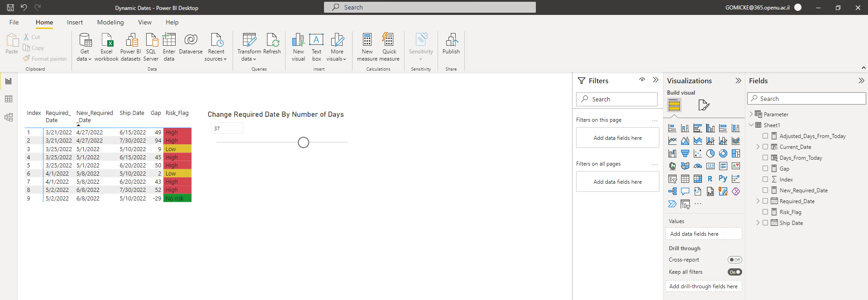Switch to Data view in left sidebar
This screenshot has width=868, height=300.
[9, 99]
